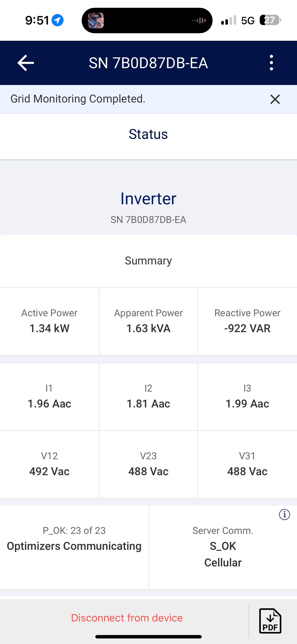Open the three-dot overflow menu

(x=271, y=63)
